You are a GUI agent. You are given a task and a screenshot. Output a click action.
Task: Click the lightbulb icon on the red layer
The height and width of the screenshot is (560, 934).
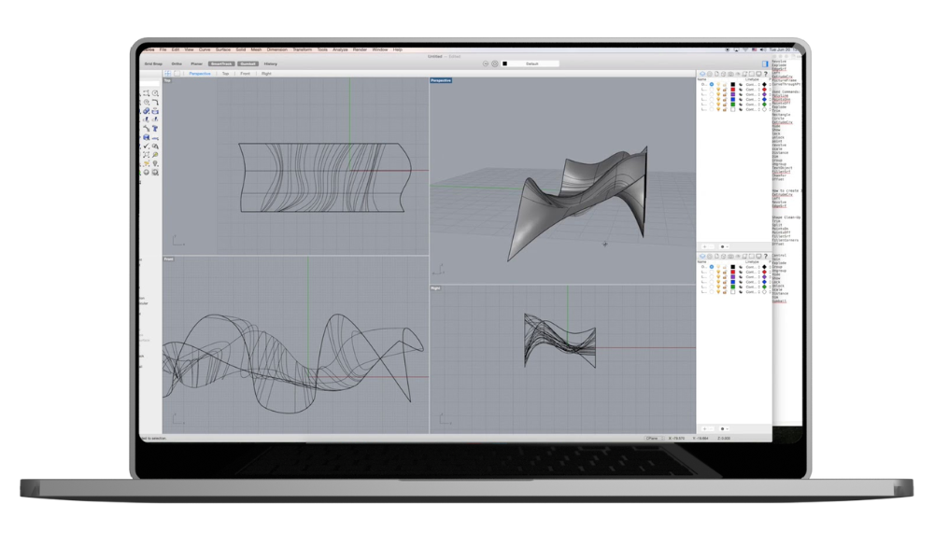click(x=718, y=90)
